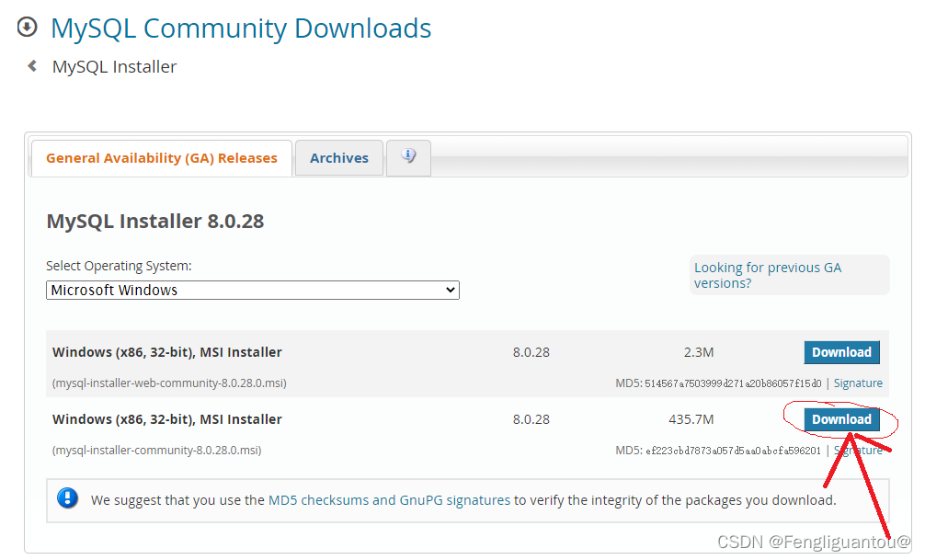Click the 435.7M file size value
The width and height of the screenshot is (925, 560).
pyautogui.click(x=691, y=419)
